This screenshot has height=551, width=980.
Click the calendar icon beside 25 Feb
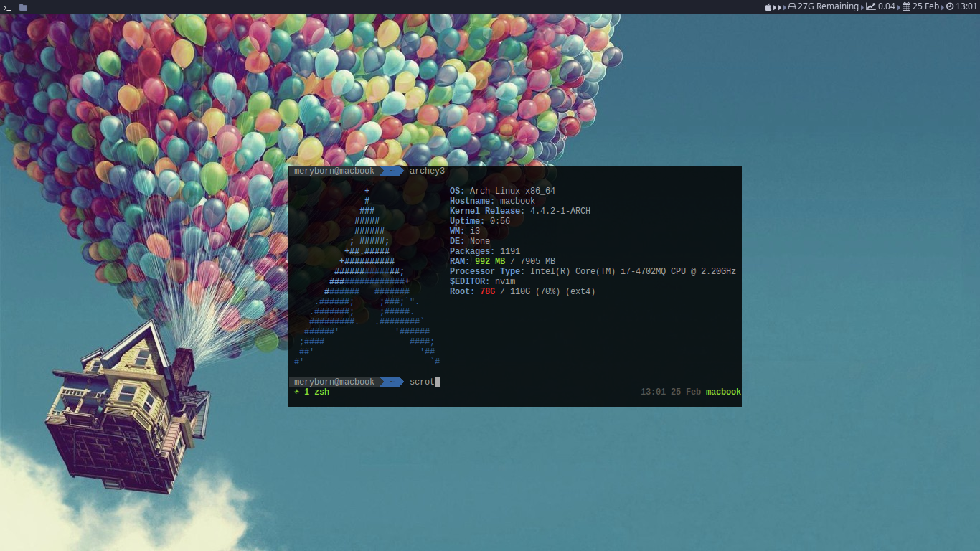coord(907,6)
